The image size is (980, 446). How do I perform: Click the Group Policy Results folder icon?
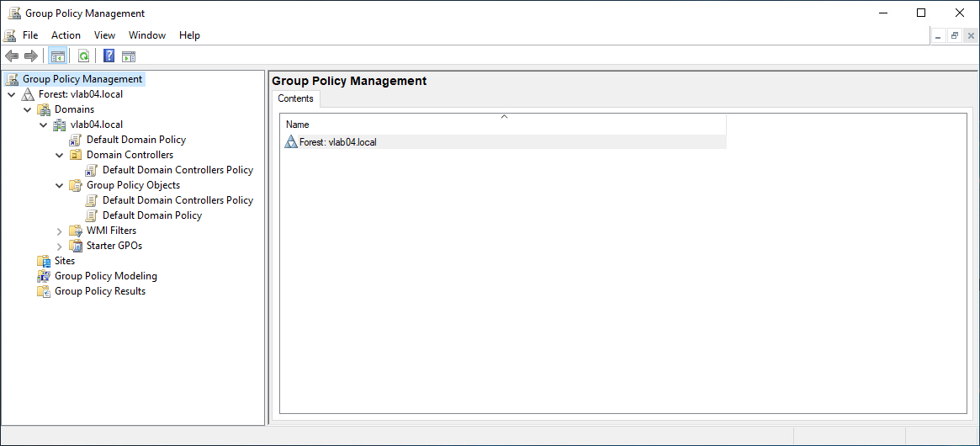pos(44,291)
